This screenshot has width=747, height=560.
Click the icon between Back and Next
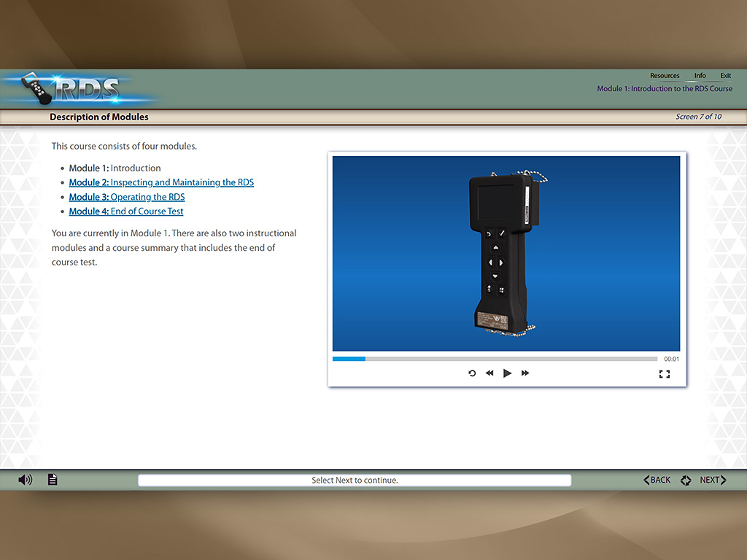pos(686,481)
